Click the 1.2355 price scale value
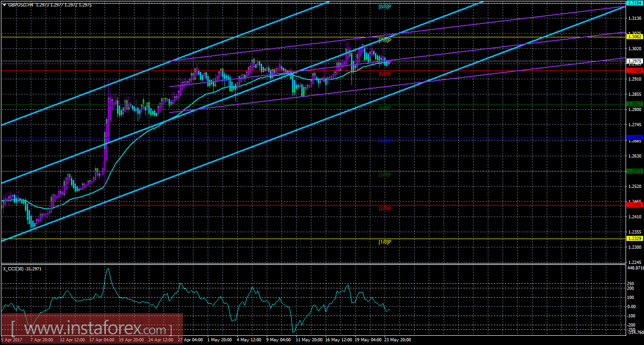 [x=635, y=232]
